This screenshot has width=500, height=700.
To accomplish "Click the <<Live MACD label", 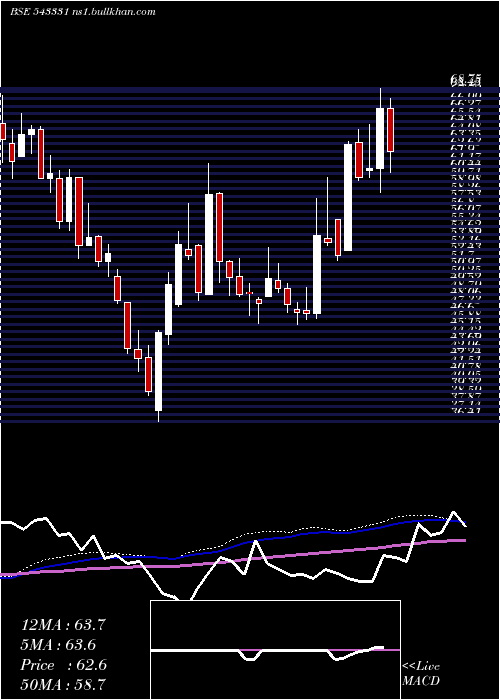I will pos(421,673).
